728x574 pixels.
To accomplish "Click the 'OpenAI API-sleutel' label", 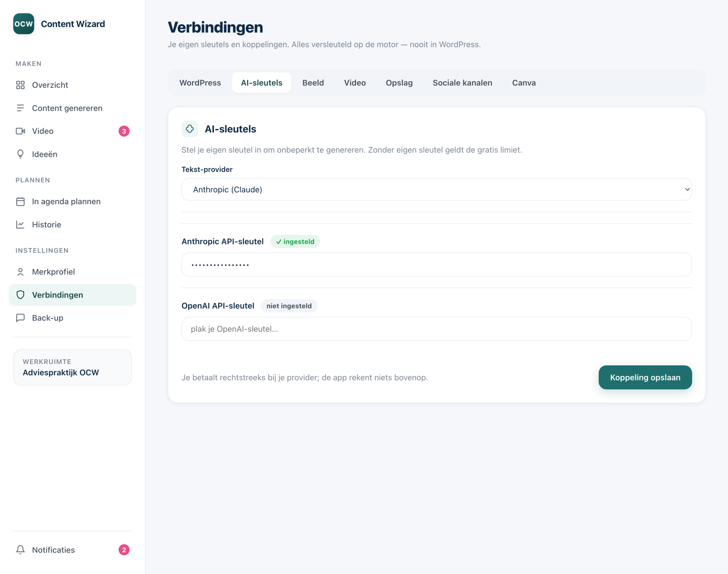I will point(218,306).
